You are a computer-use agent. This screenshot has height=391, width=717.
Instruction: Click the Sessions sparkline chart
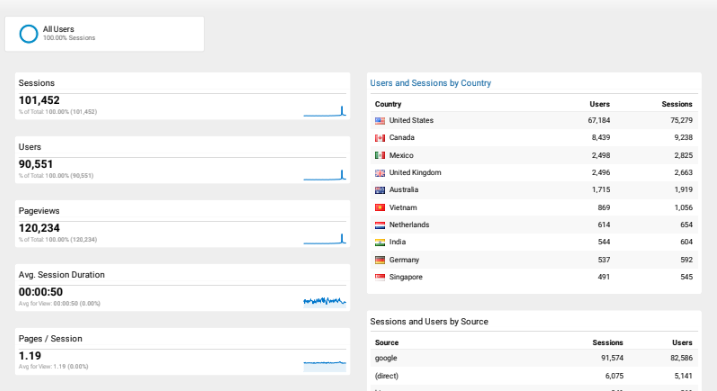click(x=325, y=111)
